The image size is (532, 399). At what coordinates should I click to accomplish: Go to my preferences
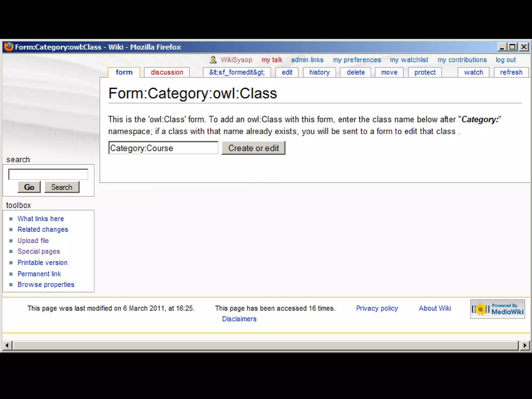tap(357, 60)
